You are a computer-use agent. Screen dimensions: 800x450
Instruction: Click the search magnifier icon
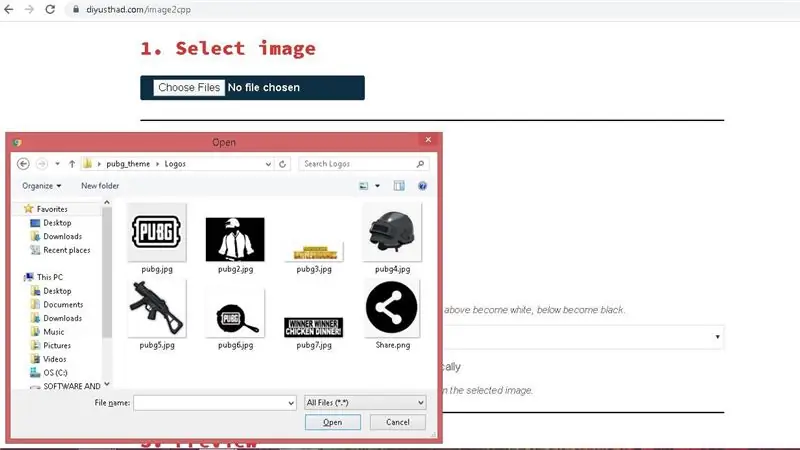(420, 164)
